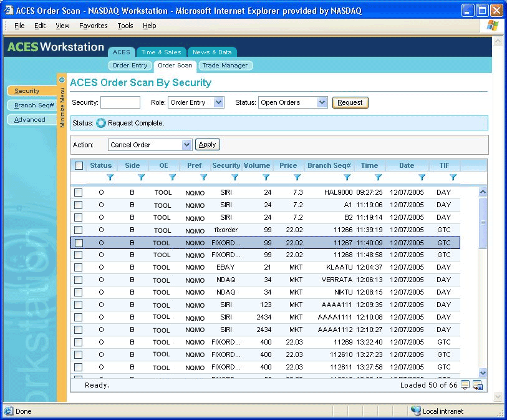The image size is (507, 420).
Task: Click the page icon beside Done in the status bar
Action: click(x=9, y=411)
